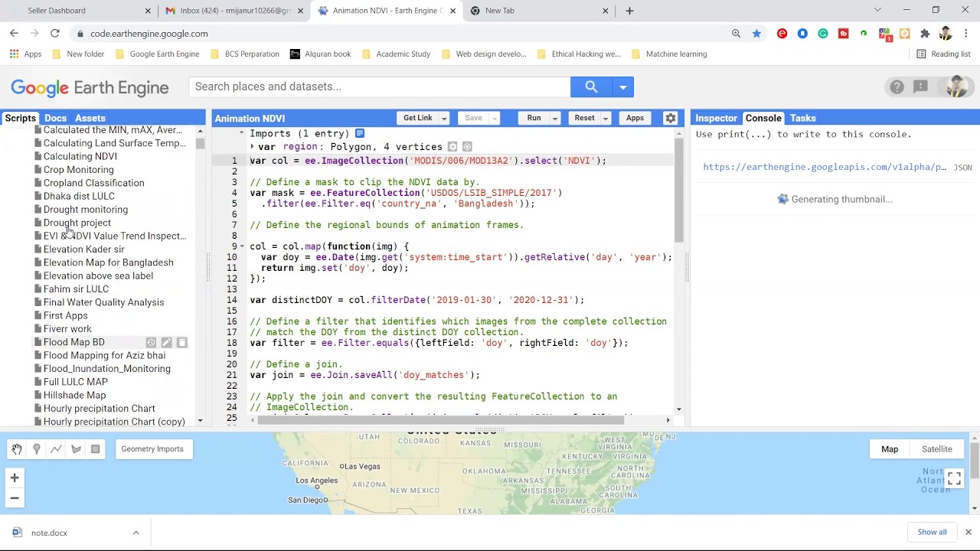This screenshot has width=980, height=551.
Task: Zoom in on the map
Action: [15, 478]
